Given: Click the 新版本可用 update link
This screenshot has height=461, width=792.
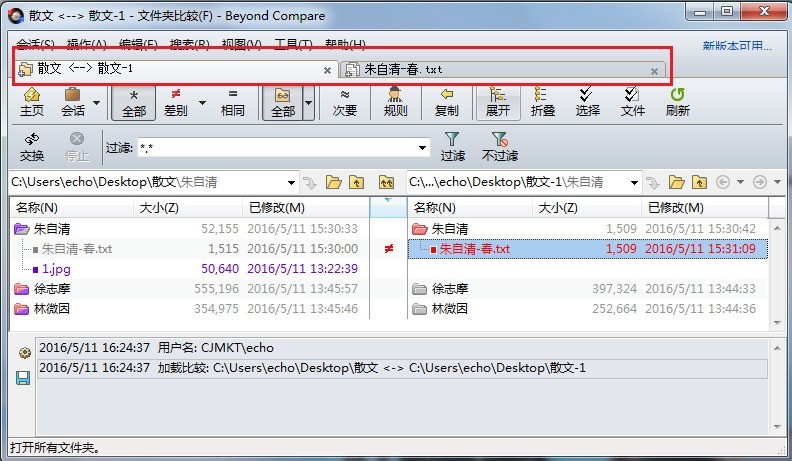Looking at the screenshot, I should (x=736, y=45).
